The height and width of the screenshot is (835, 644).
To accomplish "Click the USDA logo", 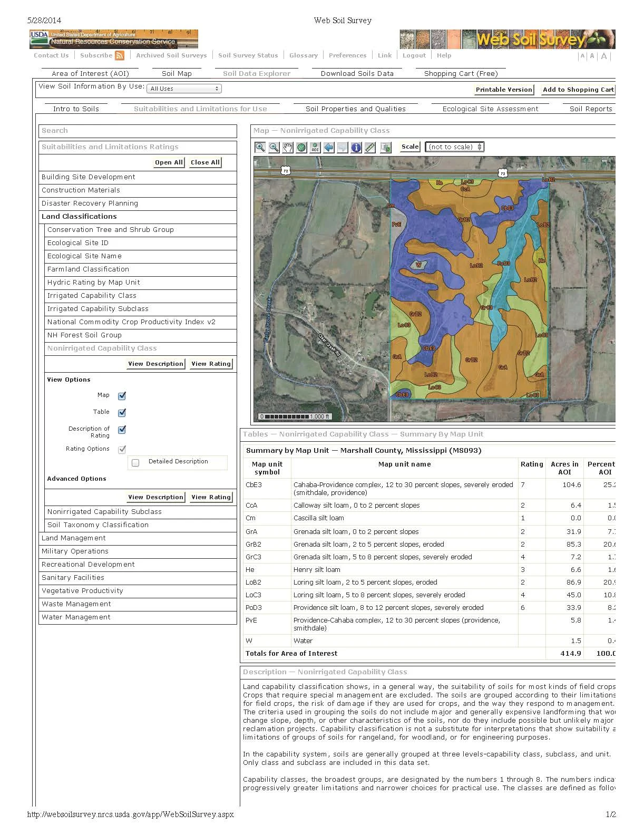I will [x=39, y=35].
